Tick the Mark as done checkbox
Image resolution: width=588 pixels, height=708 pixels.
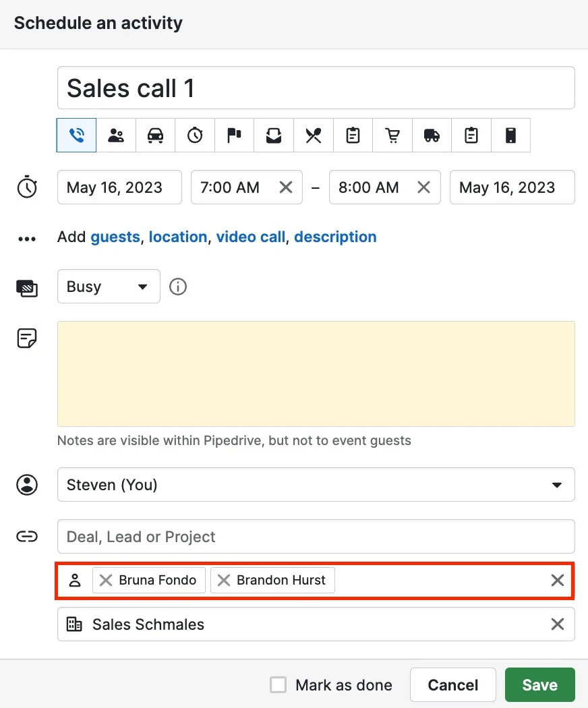(x=278, y=684)
